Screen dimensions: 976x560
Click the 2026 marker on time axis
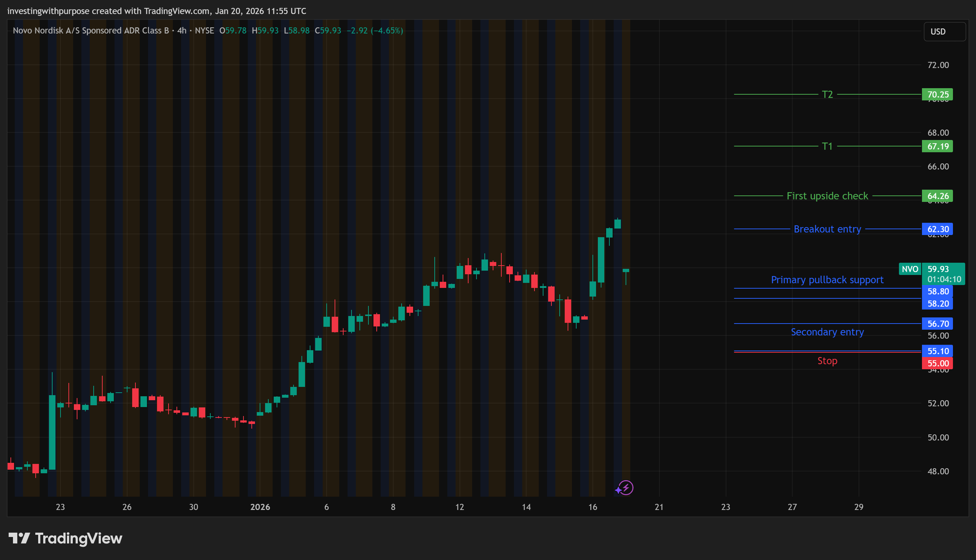pos(260,506)
